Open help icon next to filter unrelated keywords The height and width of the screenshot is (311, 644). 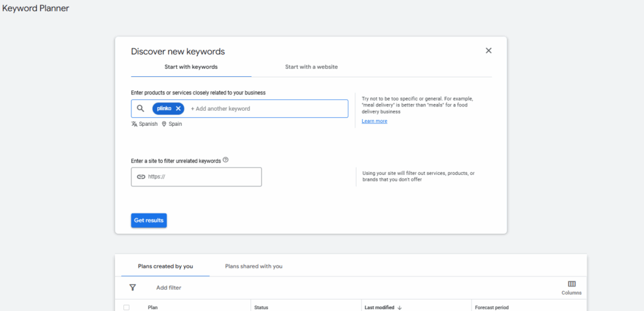226,160
